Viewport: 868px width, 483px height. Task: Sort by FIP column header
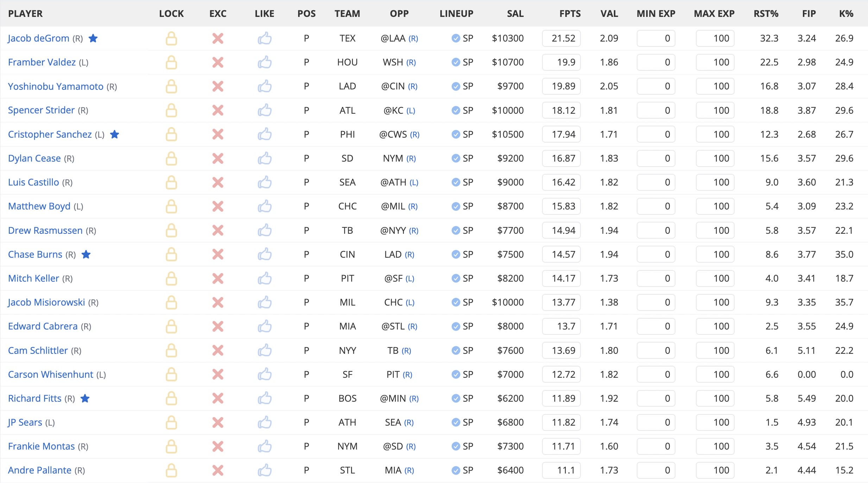(x=809, y=14)
